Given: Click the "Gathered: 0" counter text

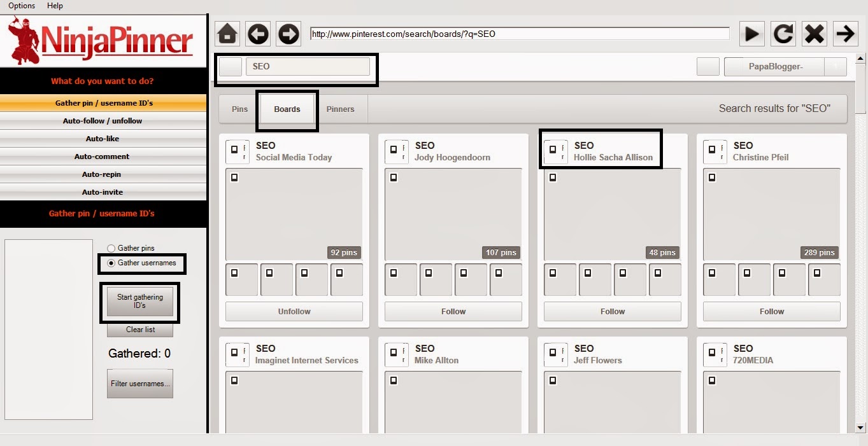Looking at the screenshot, I should [139, 354].
